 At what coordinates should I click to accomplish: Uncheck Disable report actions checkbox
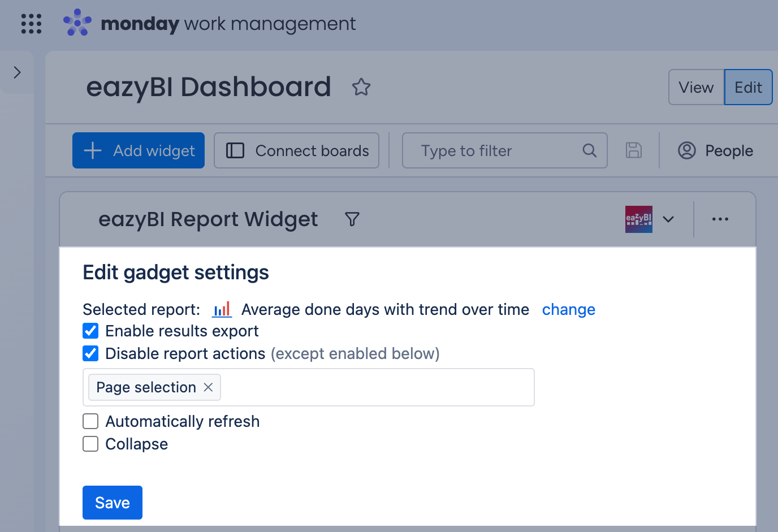coord(90,353)
